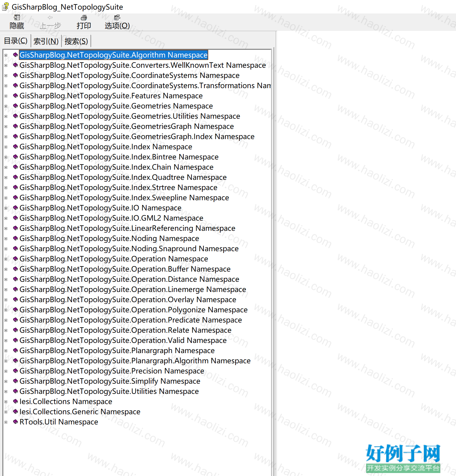Image resolution: width=456 pixels, height=476 pixels.
Task: Click the book icon for Index.Strtree Namespace
Action: point(16,187)
